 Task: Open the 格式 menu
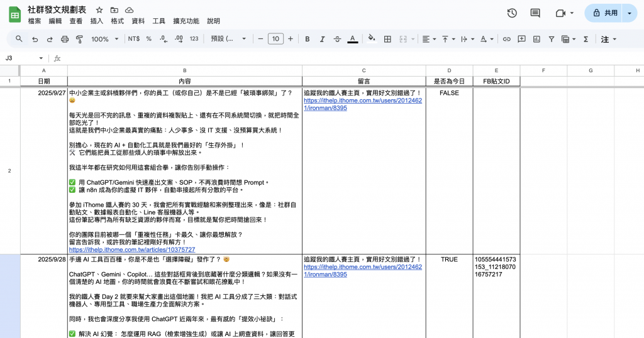(117, 21)
